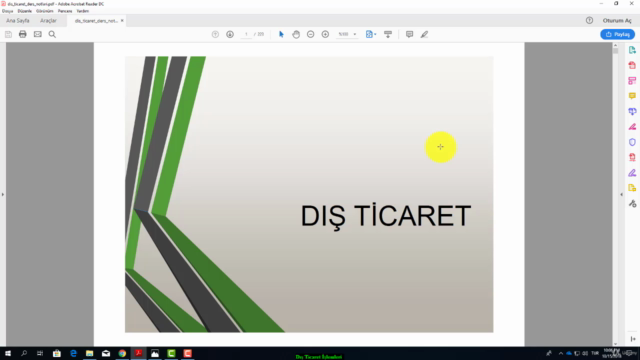The height and width of the screenshot is (360, 640).
Task: Click the page number input field
Action: [x=246, y=34]
